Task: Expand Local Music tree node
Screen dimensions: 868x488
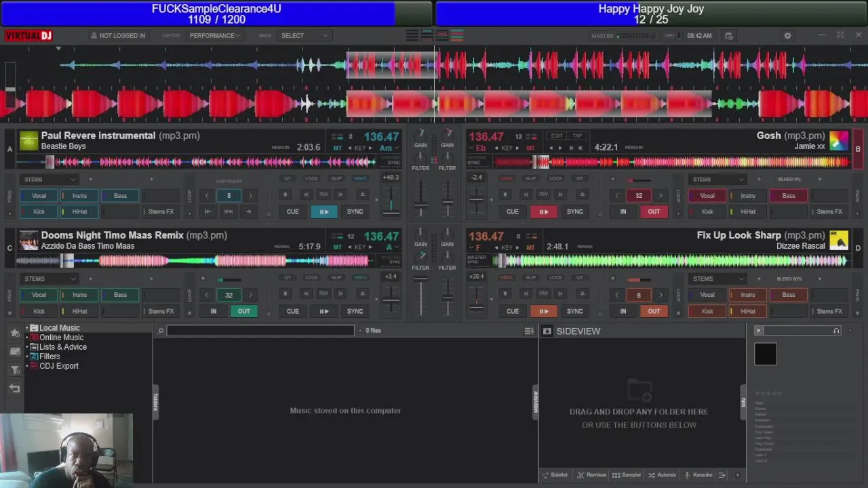Action: click(x=28, y=328)
